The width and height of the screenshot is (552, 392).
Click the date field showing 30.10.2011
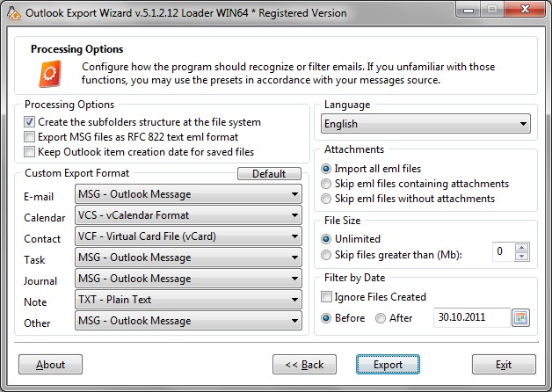tap(472, 318)
